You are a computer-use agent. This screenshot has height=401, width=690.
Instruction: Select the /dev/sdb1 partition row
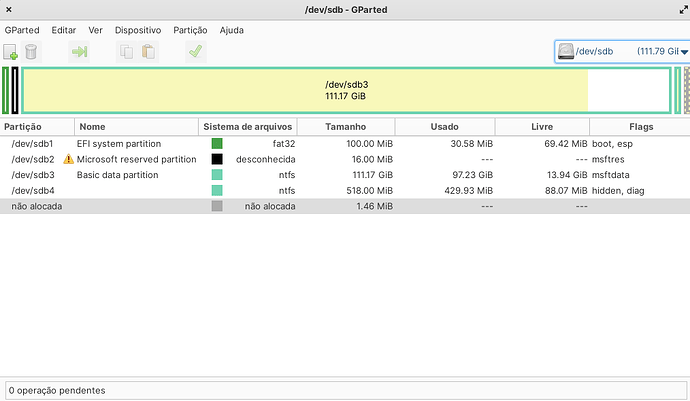tap(345, 143)
